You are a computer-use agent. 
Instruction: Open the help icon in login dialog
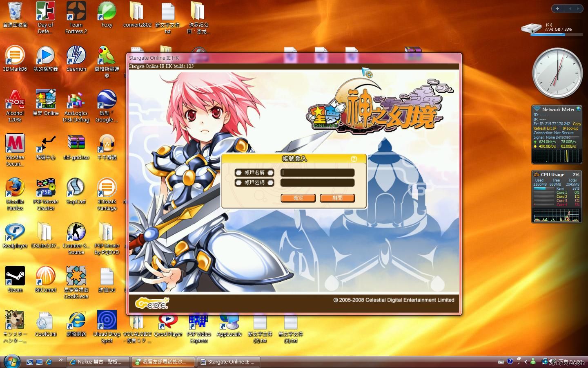(x=354, y=159)
